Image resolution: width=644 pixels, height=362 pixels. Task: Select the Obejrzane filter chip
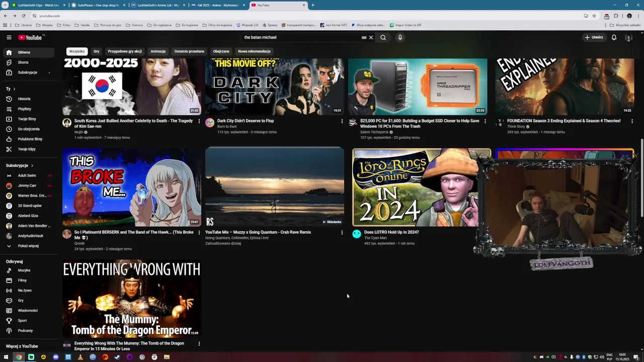[x=221, y=51]
